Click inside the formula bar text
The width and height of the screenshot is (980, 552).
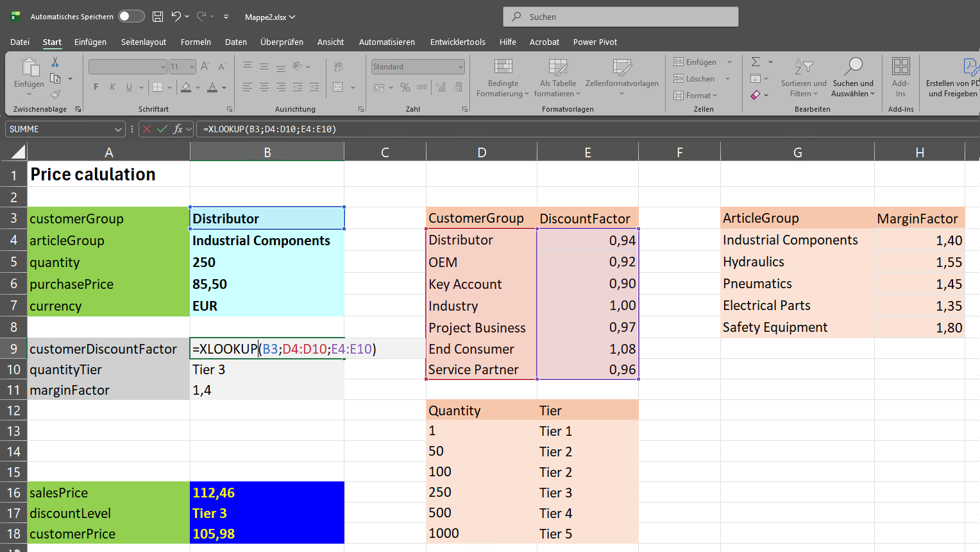pyautogui.click(x=270, y=129)
